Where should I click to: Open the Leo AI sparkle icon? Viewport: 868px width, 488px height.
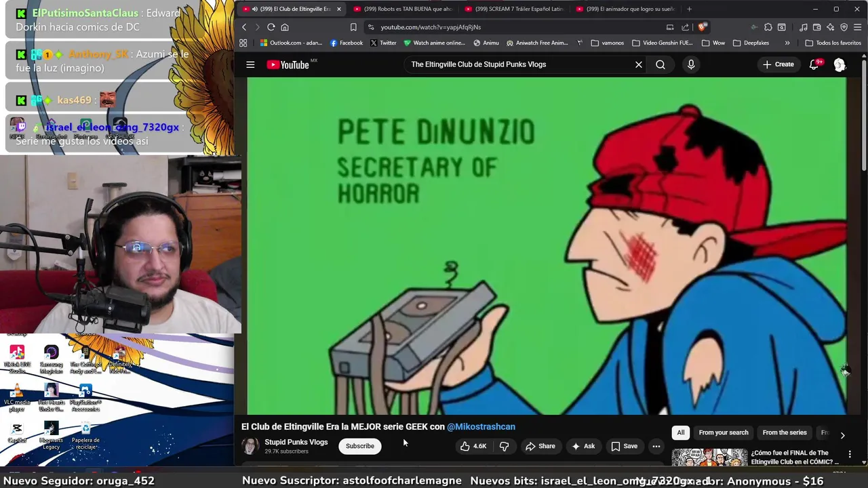point(831,27)
